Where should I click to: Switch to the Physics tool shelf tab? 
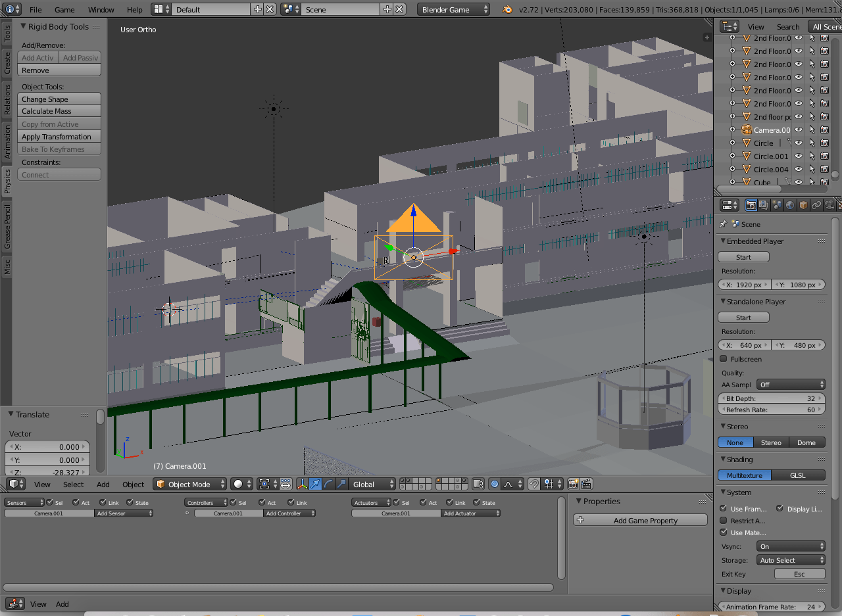(x=7, y=181)
